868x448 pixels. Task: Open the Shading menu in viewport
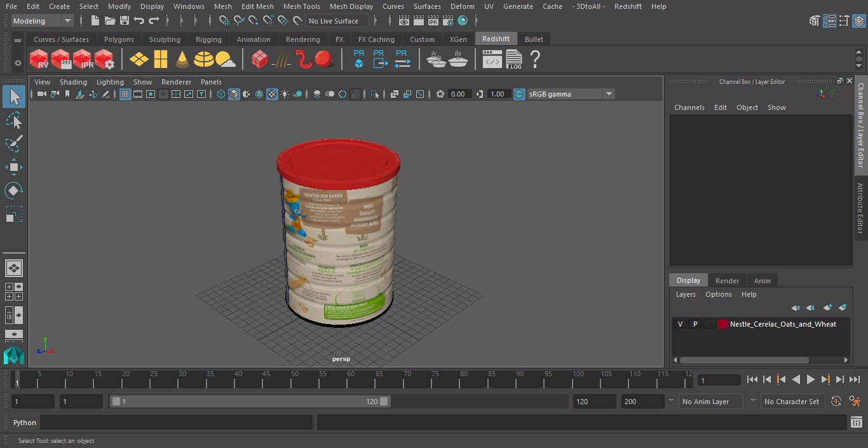pos(73,82)
